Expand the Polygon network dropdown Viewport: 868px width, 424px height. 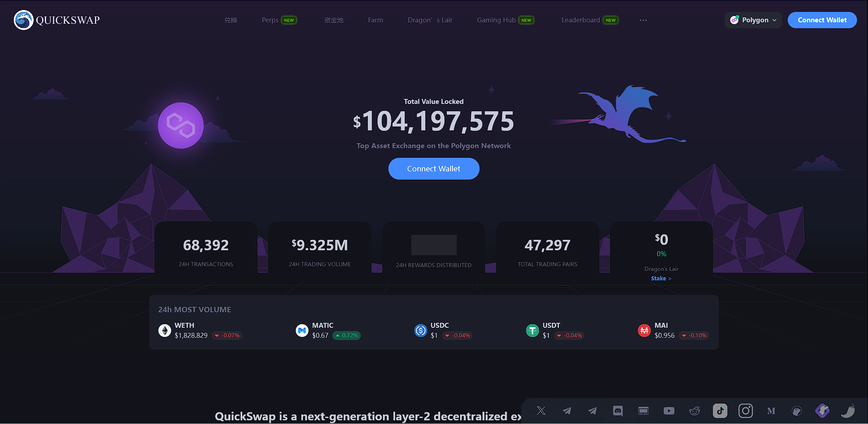753,20
